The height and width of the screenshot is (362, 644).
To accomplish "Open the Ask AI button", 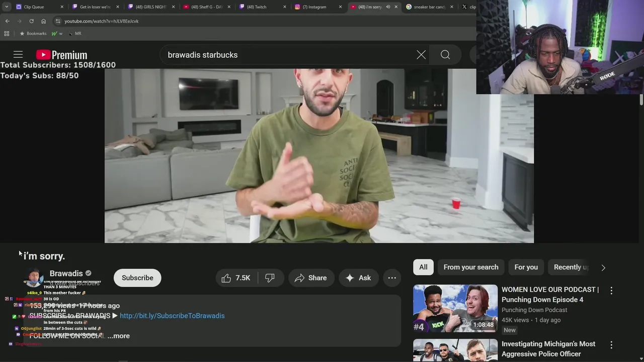I will (x=358, y=278).
